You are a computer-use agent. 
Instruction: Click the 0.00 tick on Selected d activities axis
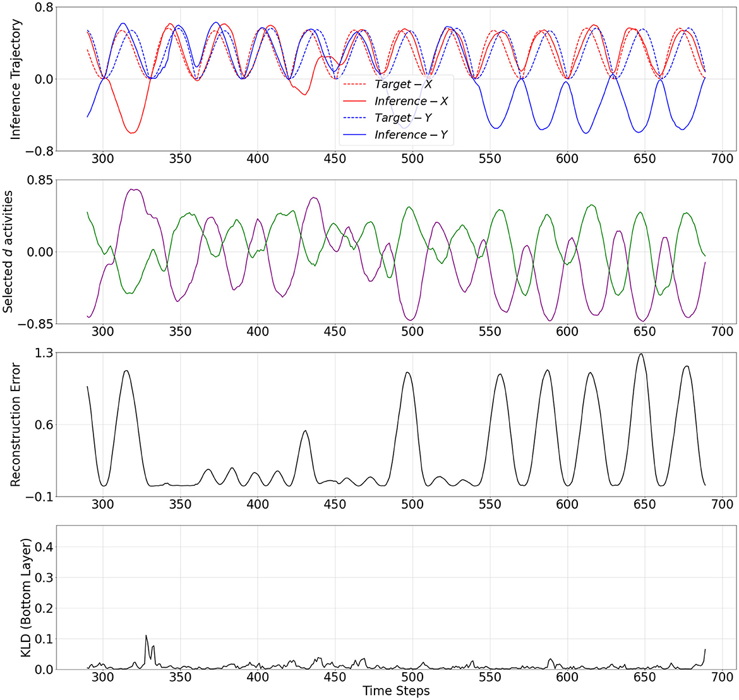coord(40,252)
